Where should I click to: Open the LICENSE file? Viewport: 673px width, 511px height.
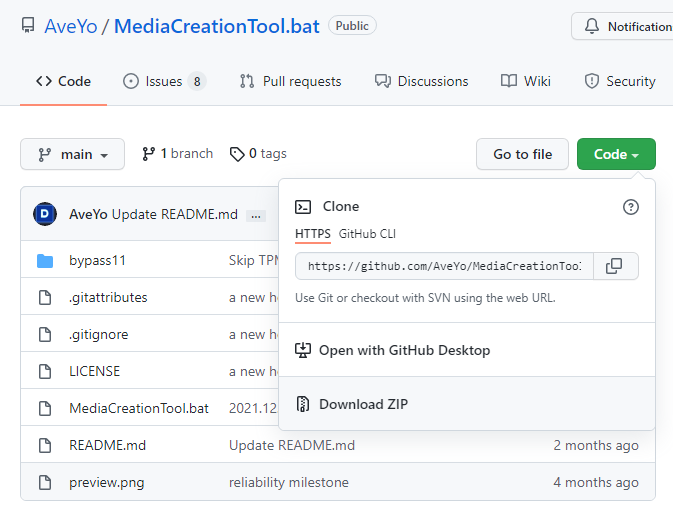coord(94,371)
